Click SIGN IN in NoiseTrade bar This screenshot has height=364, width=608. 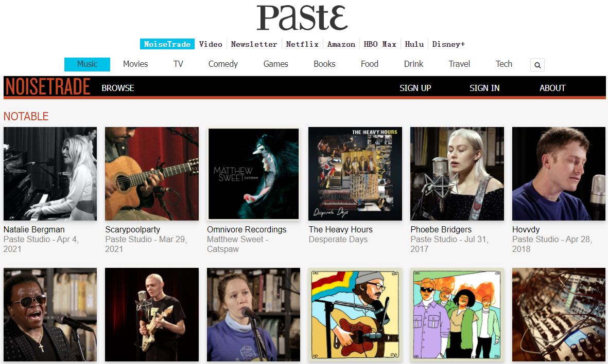coord(484,88)
